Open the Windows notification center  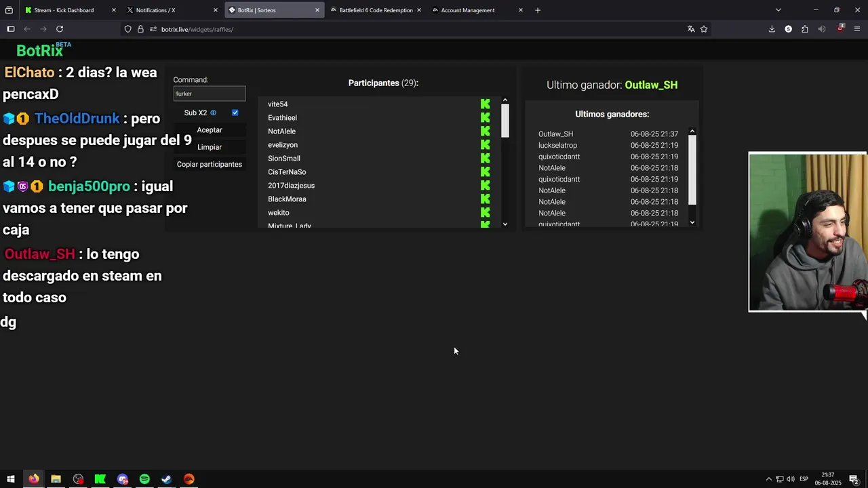[x=854, y=479]
